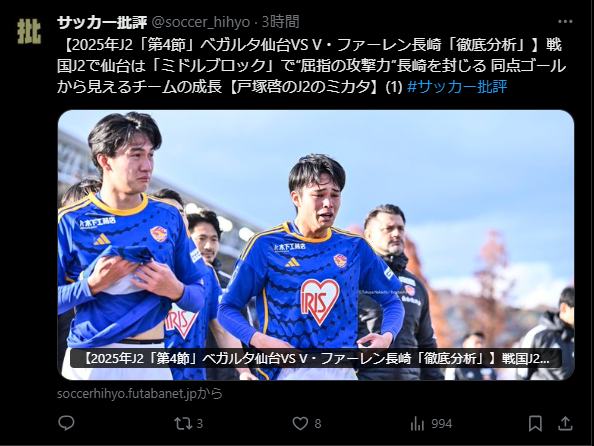Open サッカー批評 profile avatar
Screen dimensions: 594x446
[x=29, y=31]
